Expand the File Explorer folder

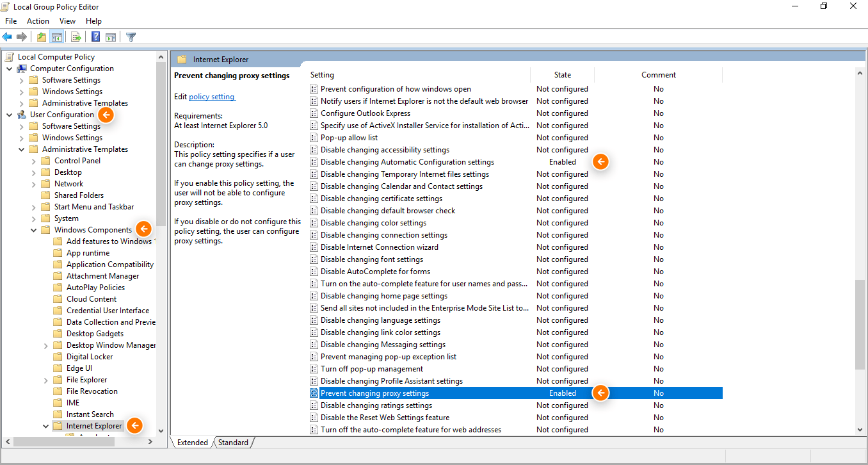coord(46,380)
